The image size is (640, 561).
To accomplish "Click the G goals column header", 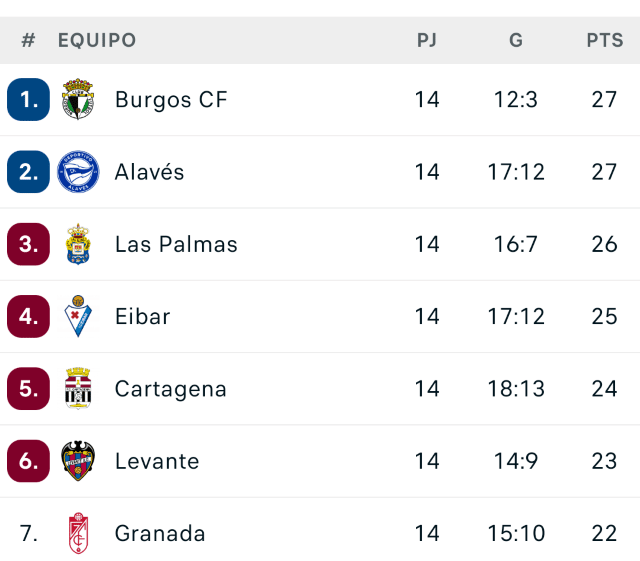I will point(516,41).
